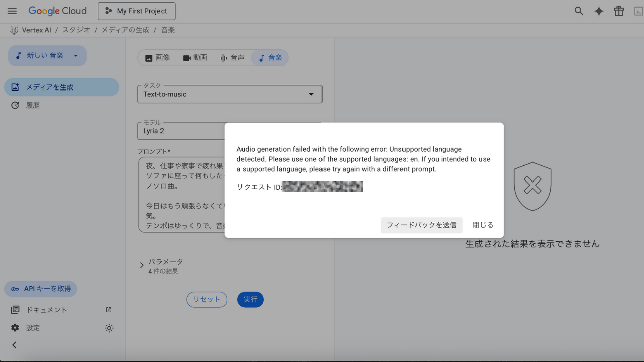
Task: Click the API キーを取得 button
Action: pos(41,289)
